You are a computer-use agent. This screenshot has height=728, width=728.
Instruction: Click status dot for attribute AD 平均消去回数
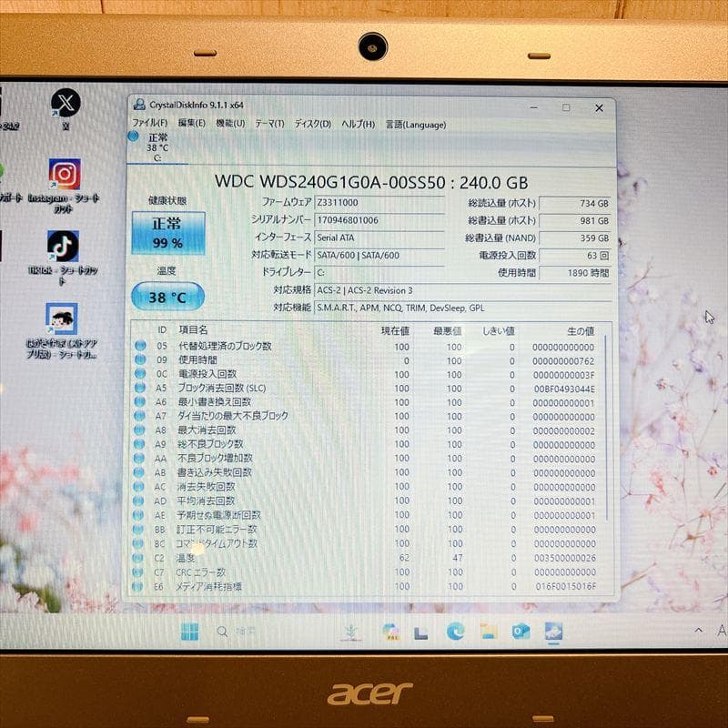pos(138,501)
